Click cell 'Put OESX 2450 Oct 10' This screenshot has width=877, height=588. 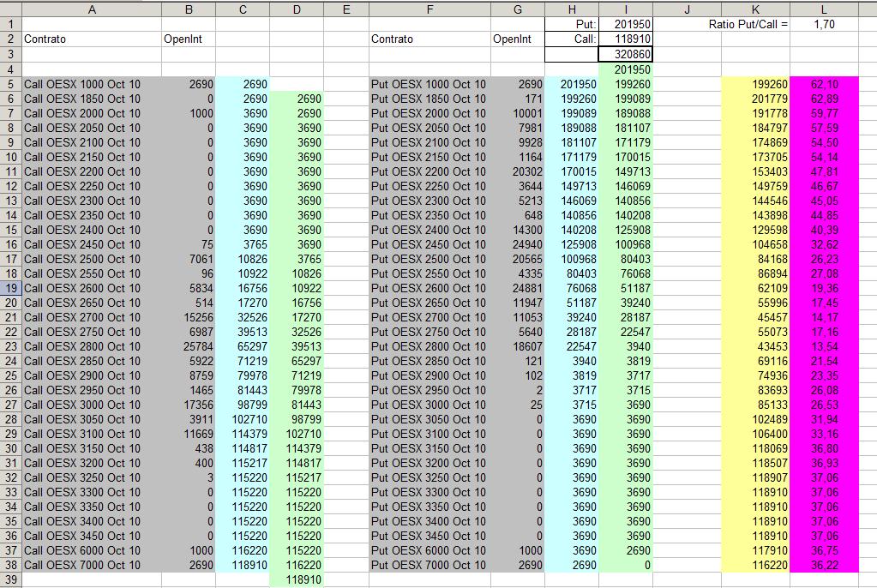429,244
